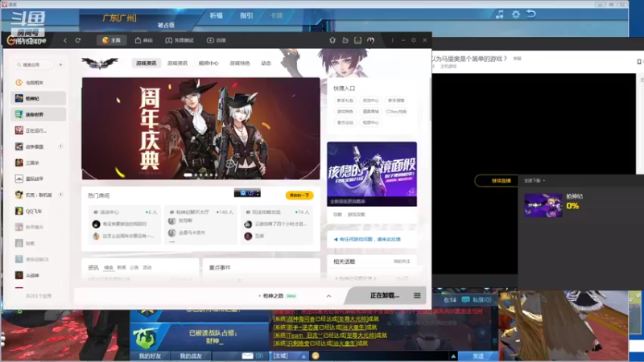Open the 全部下载 dropdown in download panel
644x362 pixels.
tap(535, 180)
